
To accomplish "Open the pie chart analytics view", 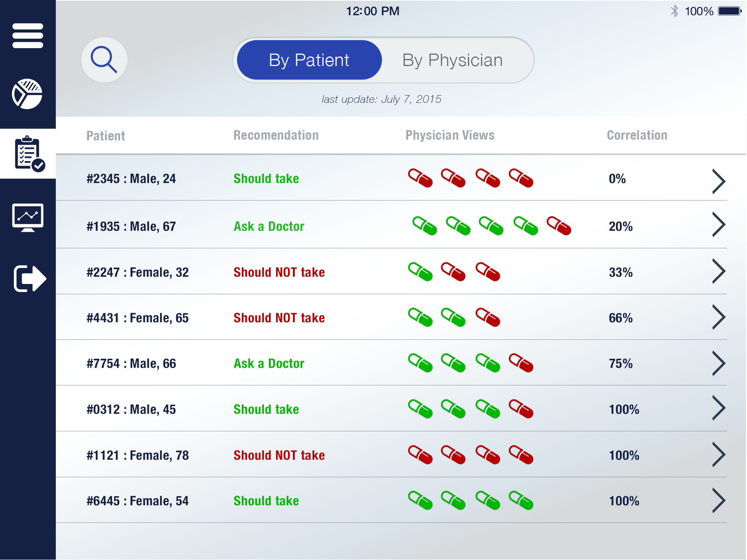I will [27, 94].
